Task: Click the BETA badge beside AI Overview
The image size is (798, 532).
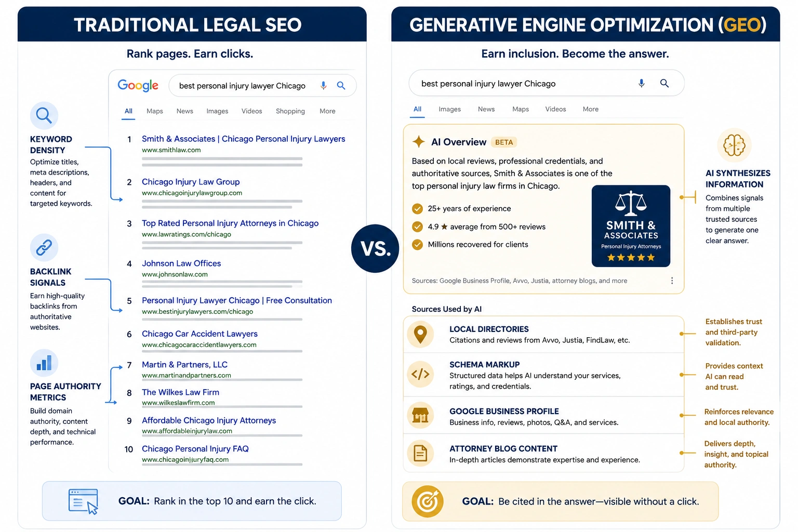Action: pyautogui.click(x=504, y=142)
